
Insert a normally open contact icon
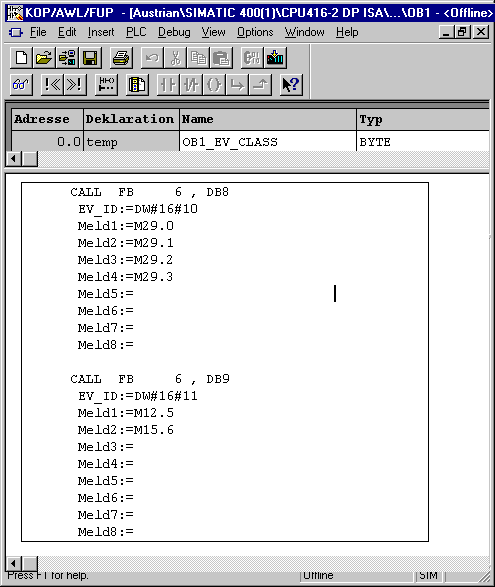pos(168,85)
